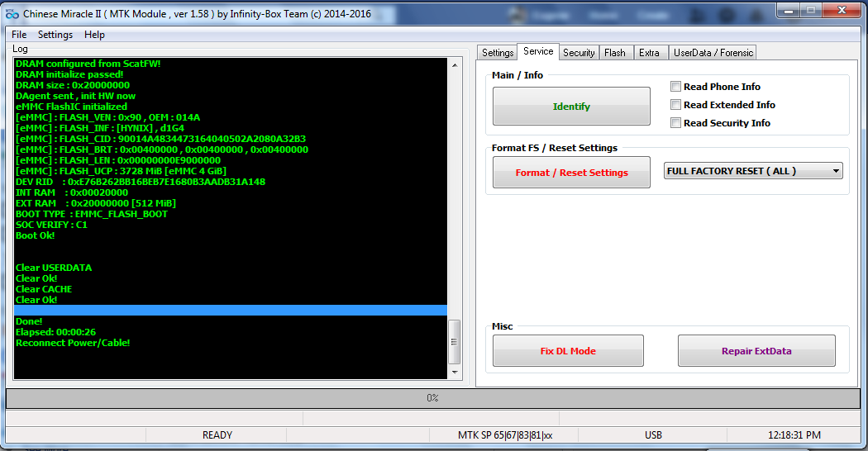Switch to the Service tab
The image size is (868, 451).
pos(538,51)
